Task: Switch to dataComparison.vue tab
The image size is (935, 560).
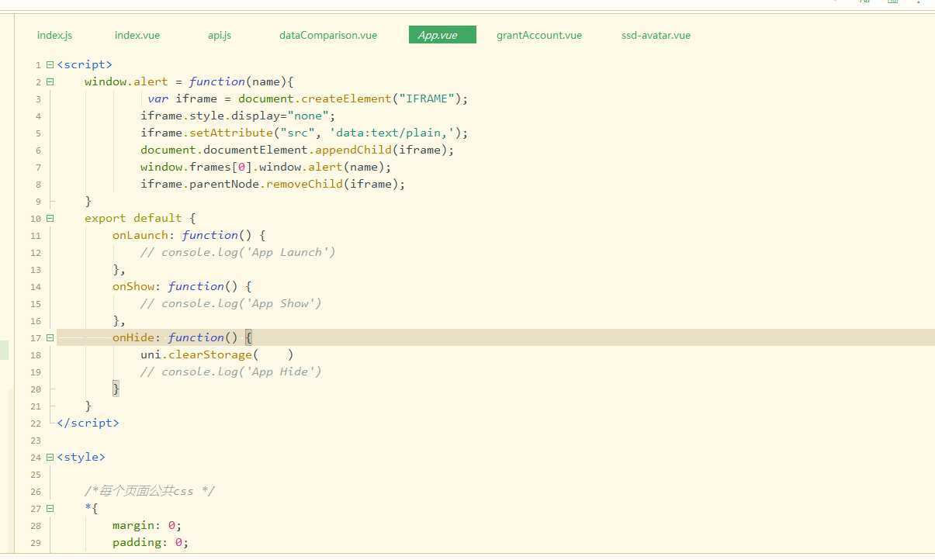Action: (x=328, y=35)
